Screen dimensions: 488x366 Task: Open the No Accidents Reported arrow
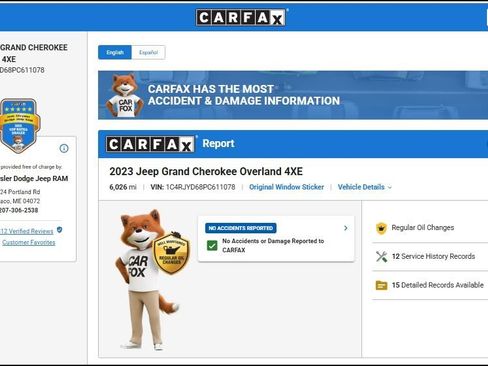tap(346, 228)
